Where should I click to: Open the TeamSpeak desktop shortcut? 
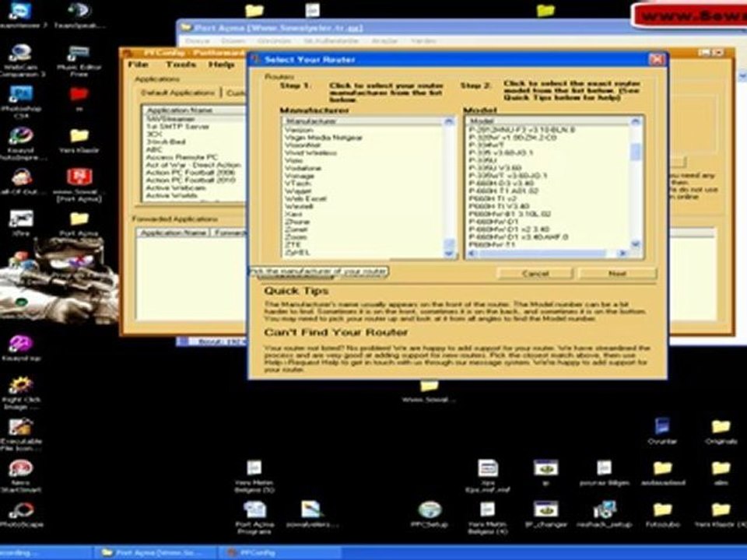79,14
